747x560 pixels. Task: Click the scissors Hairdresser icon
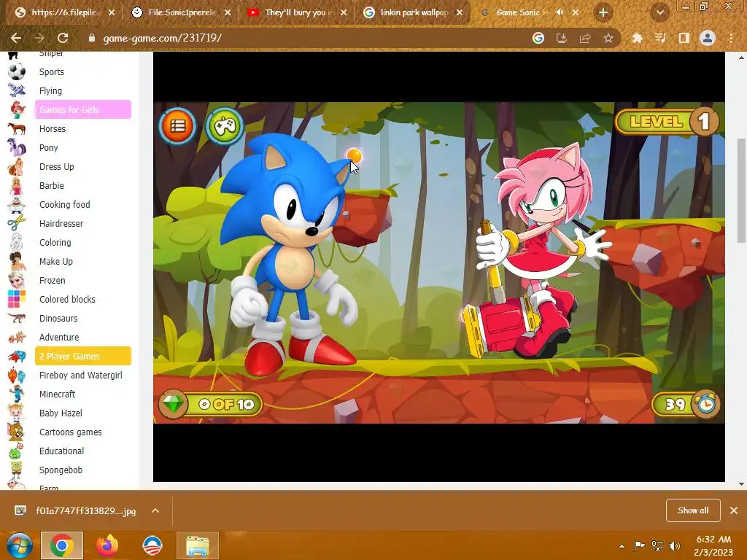[17, 223]
